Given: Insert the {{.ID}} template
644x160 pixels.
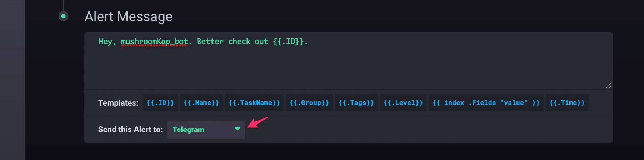Looking at the screenshot, I should pos(160,103).
